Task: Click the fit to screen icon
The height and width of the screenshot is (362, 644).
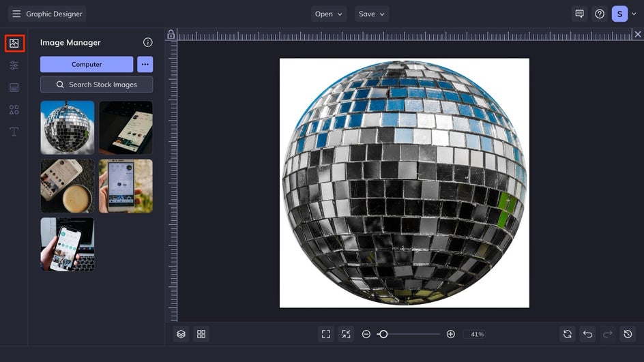Action: 326,334
